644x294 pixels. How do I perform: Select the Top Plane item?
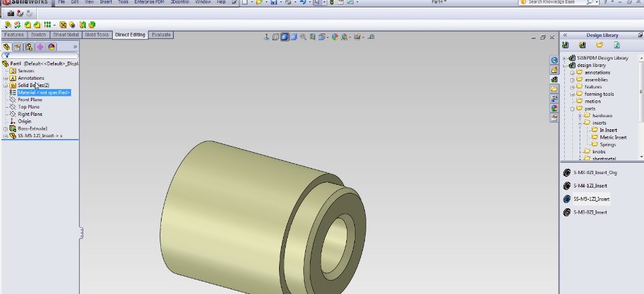[x=29, y=107]
